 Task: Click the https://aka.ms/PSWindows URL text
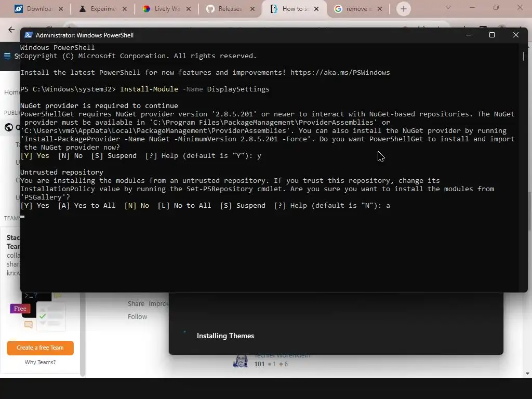340,73
